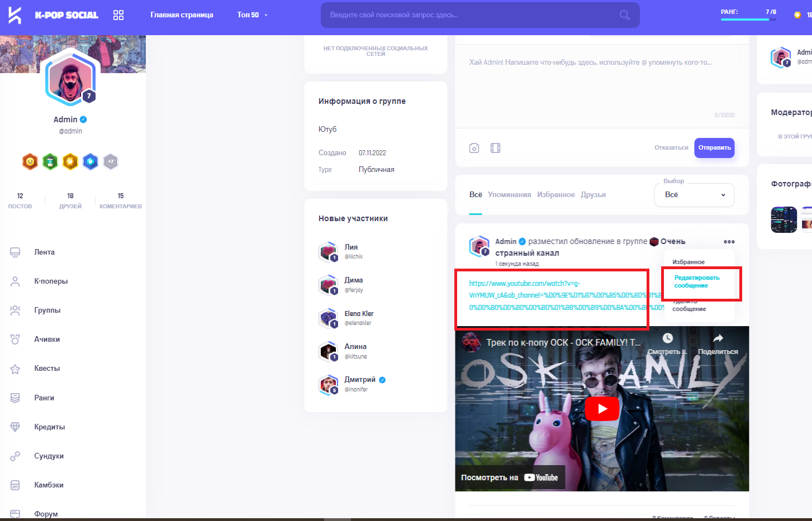
Task: Click the Отказаться link
Action: (x=671, y=148)
